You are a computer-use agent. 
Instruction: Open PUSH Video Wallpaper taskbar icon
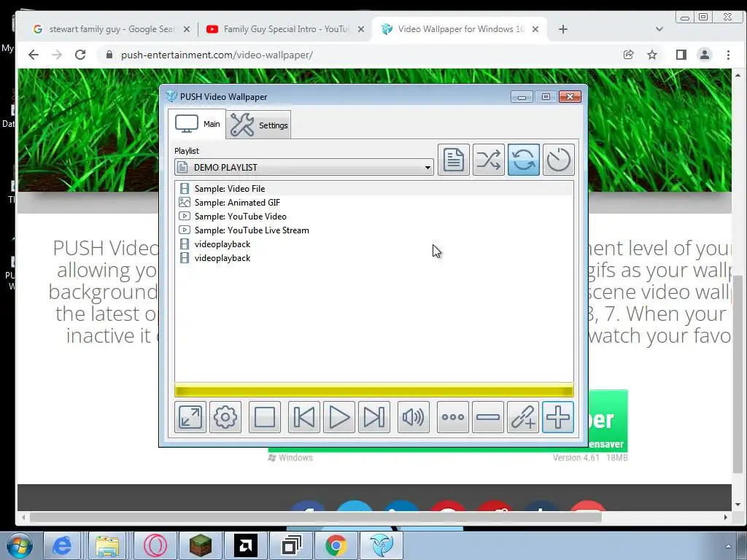pyautogui.click(x=382, y=545)
